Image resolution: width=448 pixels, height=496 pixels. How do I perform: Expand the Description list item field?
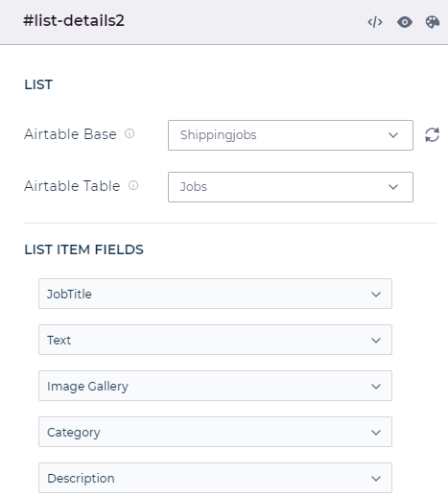pyautogui.click(x=215, y=478)
